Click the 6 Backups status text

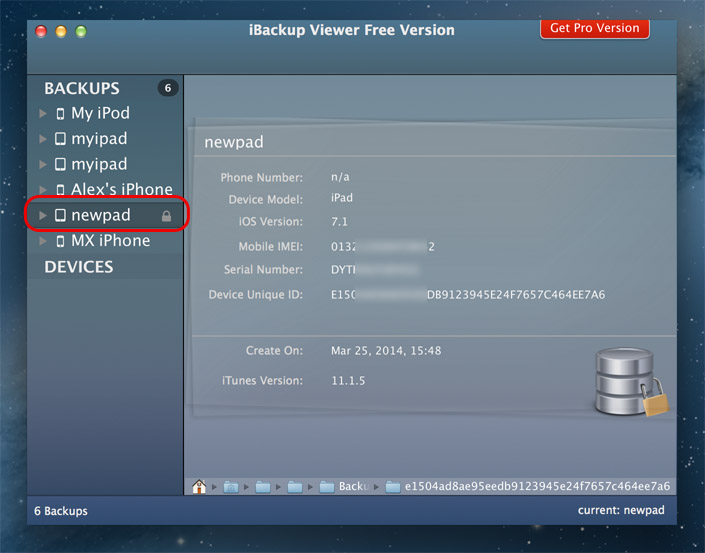[x=61, y=511]
